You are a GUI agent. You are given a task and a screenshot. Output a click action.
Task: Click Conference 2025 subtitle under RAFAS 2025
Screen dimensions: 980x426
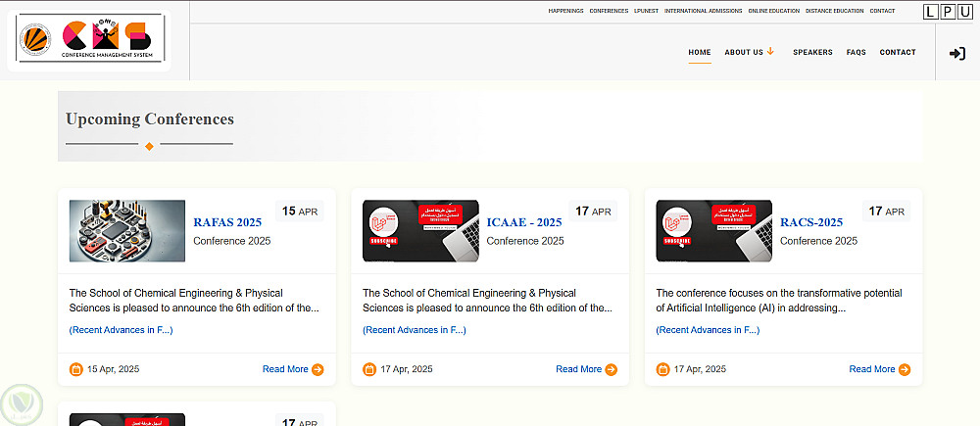pos(232,241)
